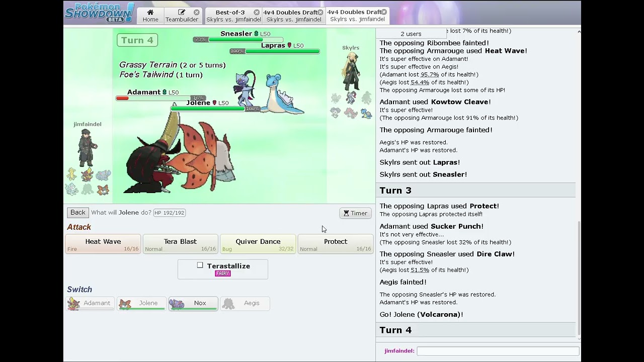Image resolution: width=644 pixels, height=362 pixels.
Task: Click the jimfaindel trainer avatar
Action: click(87, 147)
